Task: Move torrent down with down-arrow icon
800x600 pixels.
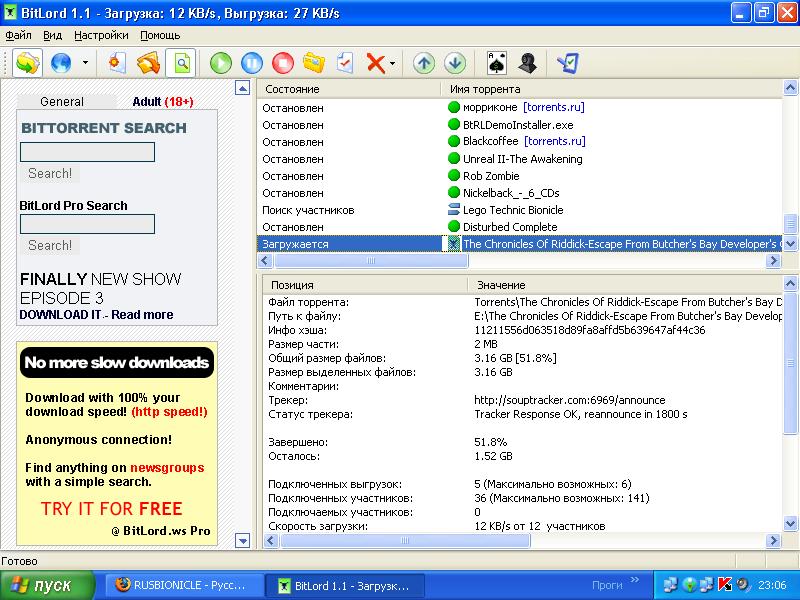Action: pos(455,63)
